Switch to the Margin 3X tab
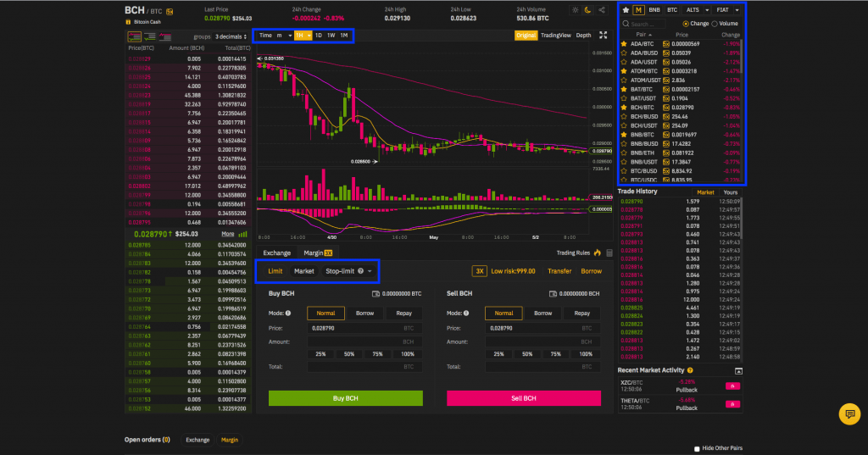Screen dimensions: 868x455 click(318, 253)
